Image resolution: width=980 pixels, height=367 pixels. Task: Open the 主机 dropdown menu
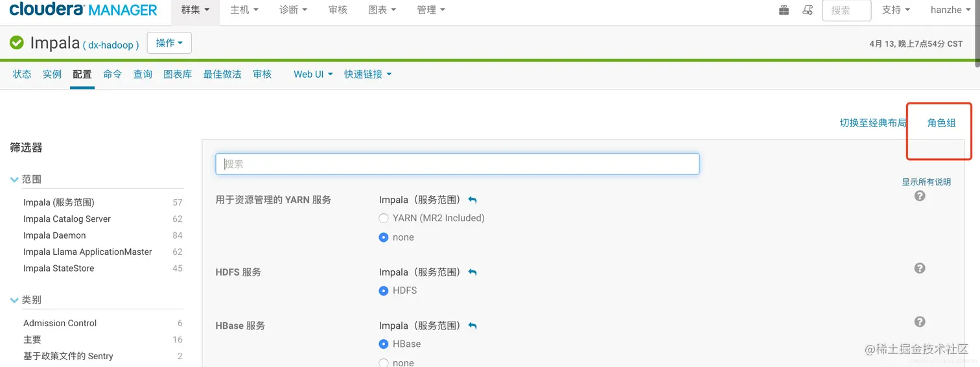[x=244, y=10]
